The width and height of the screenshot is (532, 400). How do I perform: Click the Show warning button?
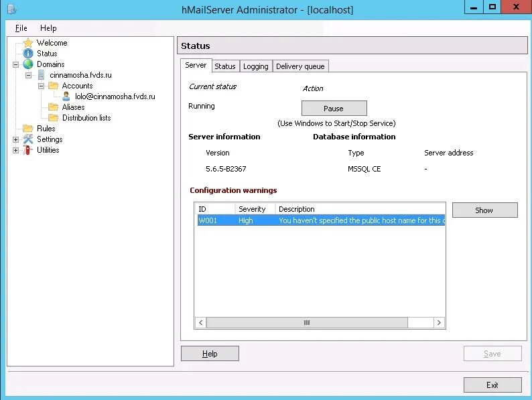484,210
